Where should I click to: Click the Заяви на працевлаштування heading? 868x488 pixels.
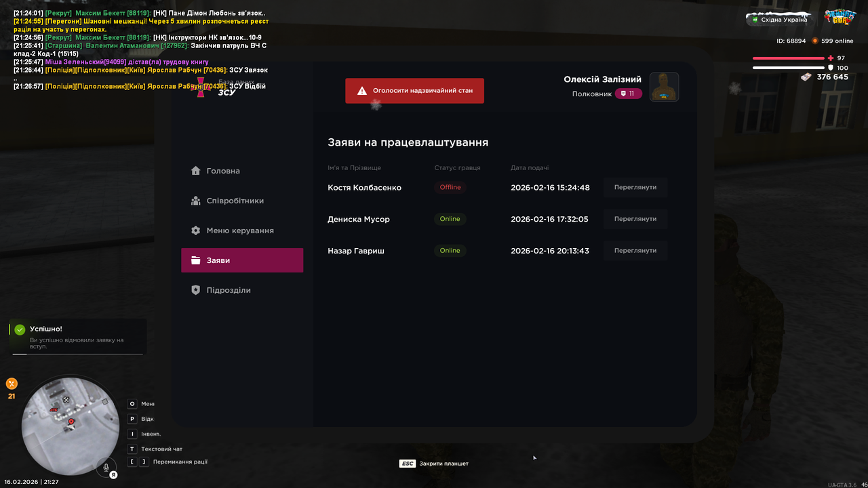click(408, 142)
